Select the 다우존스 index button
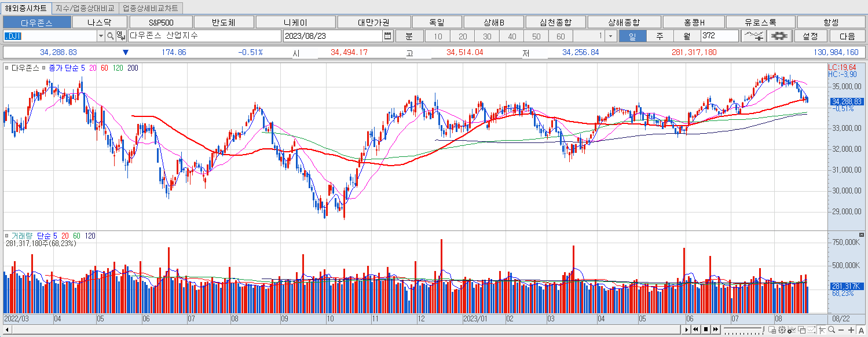The image size is (868, 337). coord(36,22)
